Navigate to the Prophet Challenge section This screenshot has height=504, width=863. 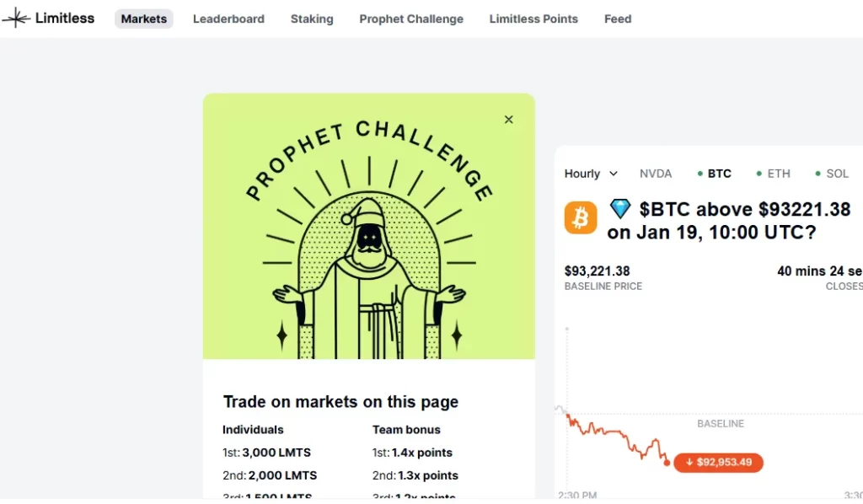411,18
